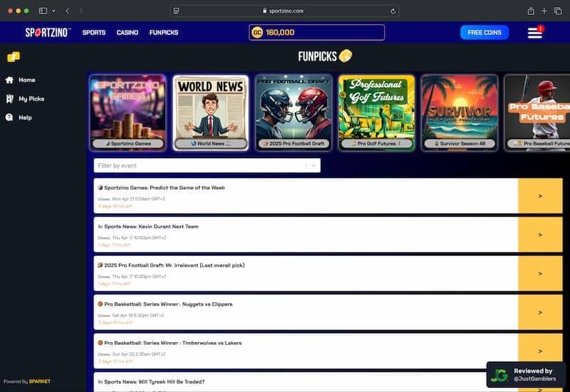The width and height of the screenshot is (570, 392).
Task: Click the Help question mark icon
Action: [x=9, y=118]
